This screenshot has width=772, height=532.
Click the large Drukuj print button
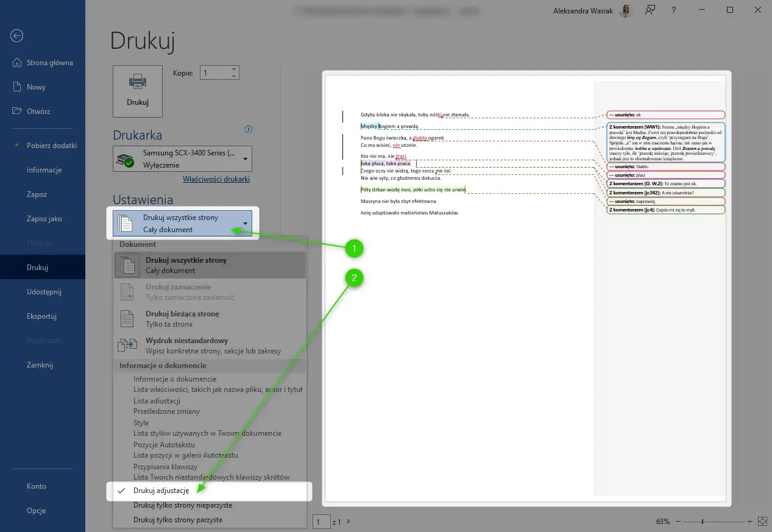(x=138, y=91)
